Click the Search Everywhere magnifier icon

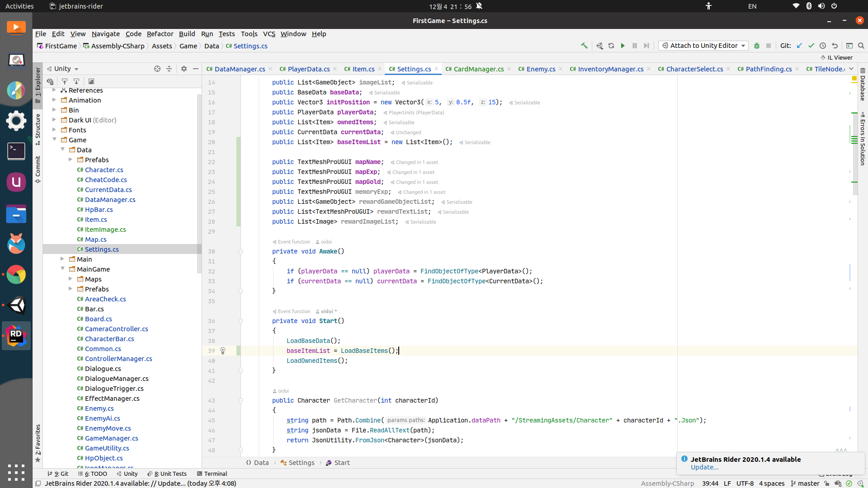click(861, 46)
